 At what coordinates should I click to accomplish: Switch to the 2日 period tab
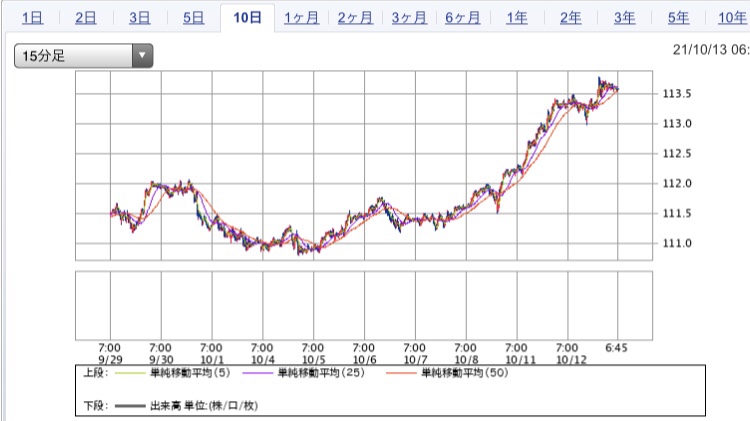click(x=86, y=18)
